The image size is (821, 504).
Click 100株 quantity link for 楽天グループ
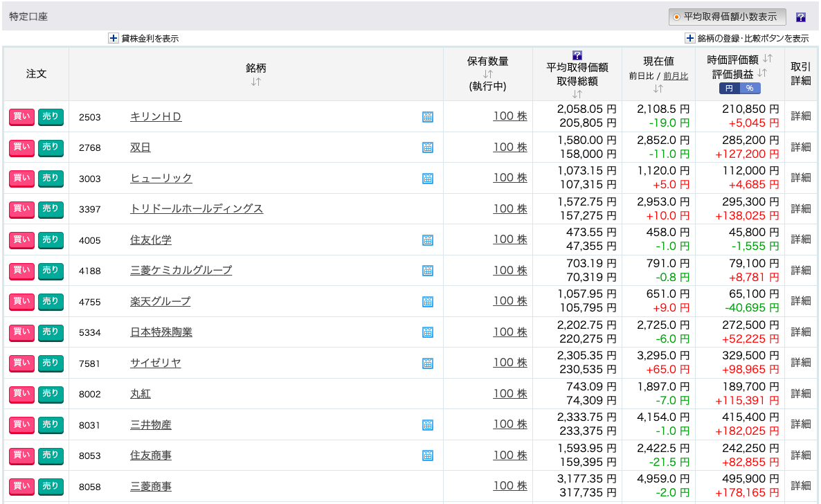pos(510,301)
